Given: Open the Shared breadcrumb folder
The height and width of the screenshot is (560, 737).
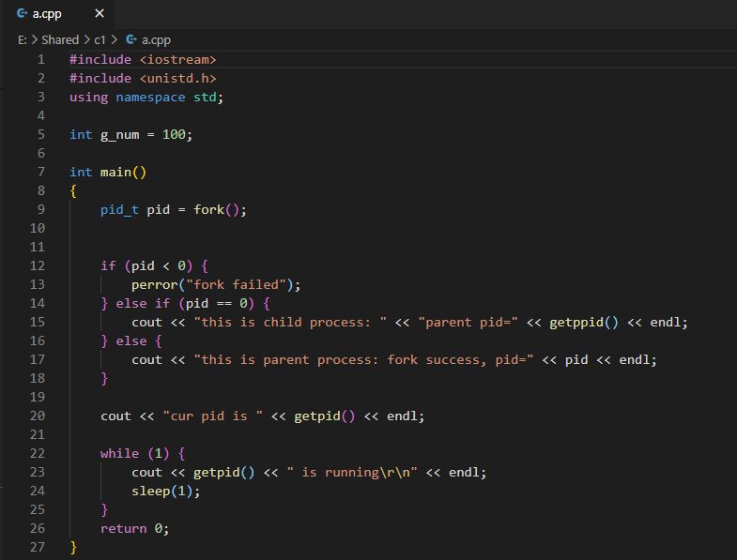Looking at the screenshot, I should (60, 40).
